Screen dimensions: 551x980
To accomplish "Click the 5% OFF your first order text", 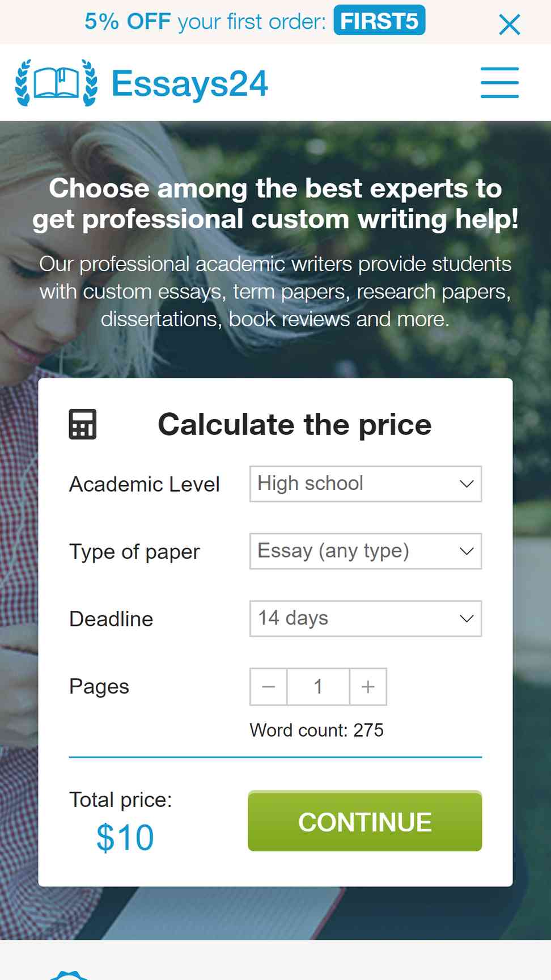I will (205, 22).
